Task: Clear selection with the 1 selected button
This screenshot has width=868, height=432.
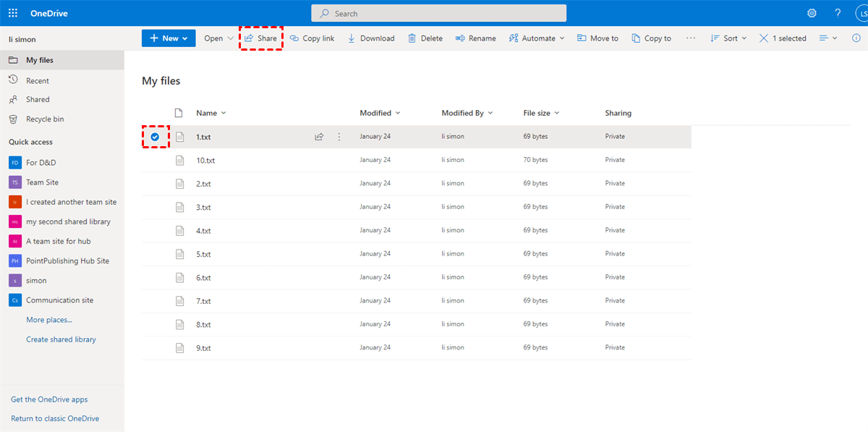Action: tap(783, 38)
